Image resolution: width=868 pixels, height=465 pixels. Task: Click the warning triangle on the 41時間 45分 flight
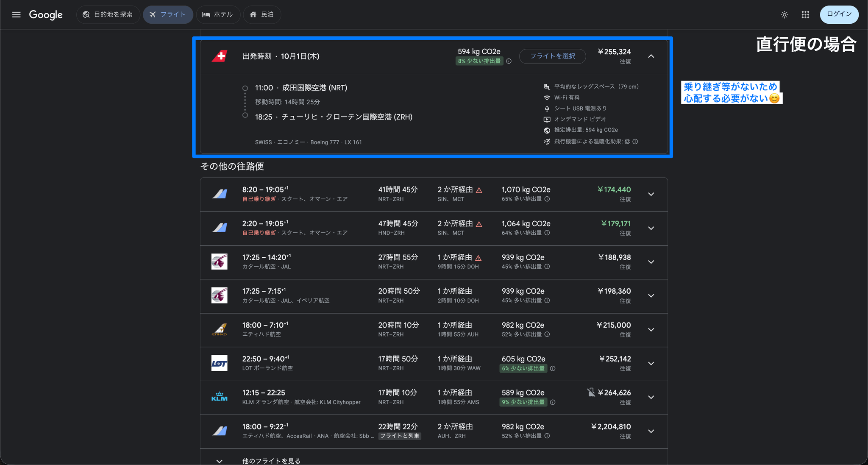479,190
